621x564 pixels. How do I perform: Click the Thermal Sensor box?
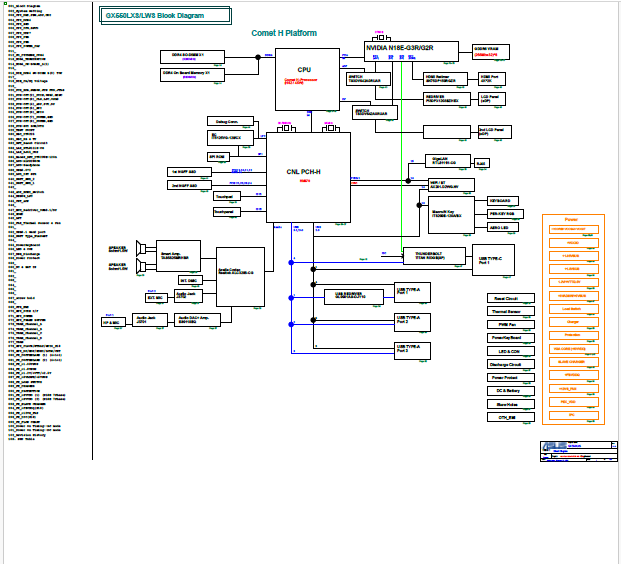pos(511,311)
